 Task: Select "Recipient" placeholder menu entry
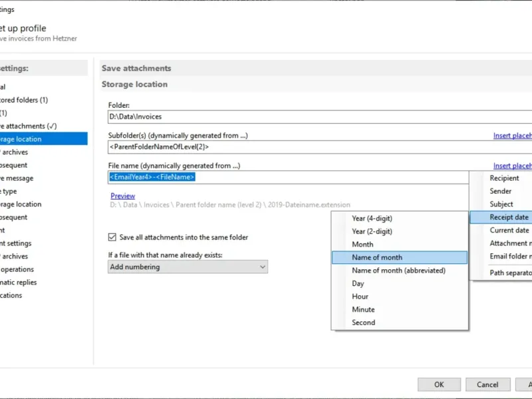[504, 178]
